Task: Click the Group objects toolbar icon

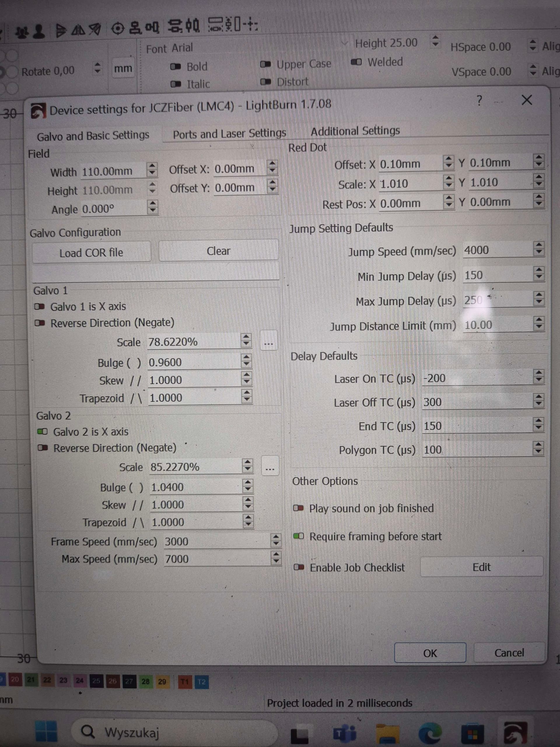Action: (x=22, y=33)
